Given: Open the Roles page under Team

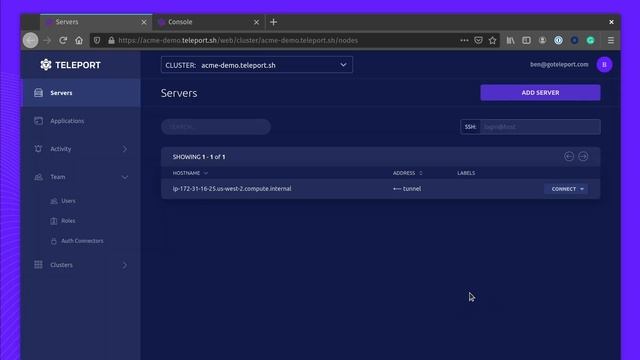Looking at the screenshot, I should coord(68,221).
